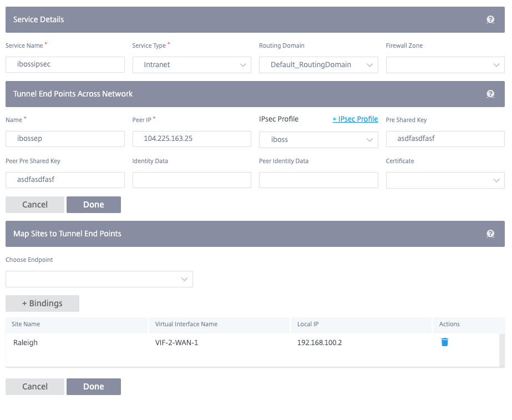Select the Pre Shared Key field
The width and height of the screenshot is (512, 420).
(x=445, y=139)
